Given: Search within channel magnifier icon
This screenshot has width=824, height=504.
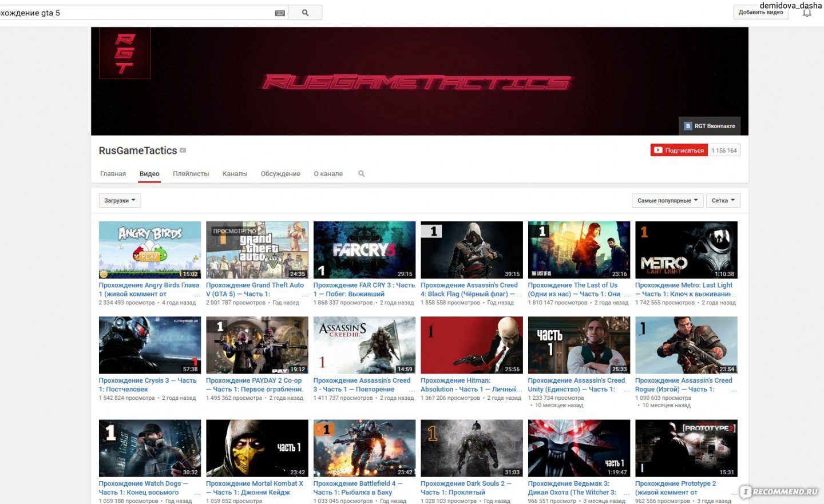Looking at the screenshot, I should (361, 174).
